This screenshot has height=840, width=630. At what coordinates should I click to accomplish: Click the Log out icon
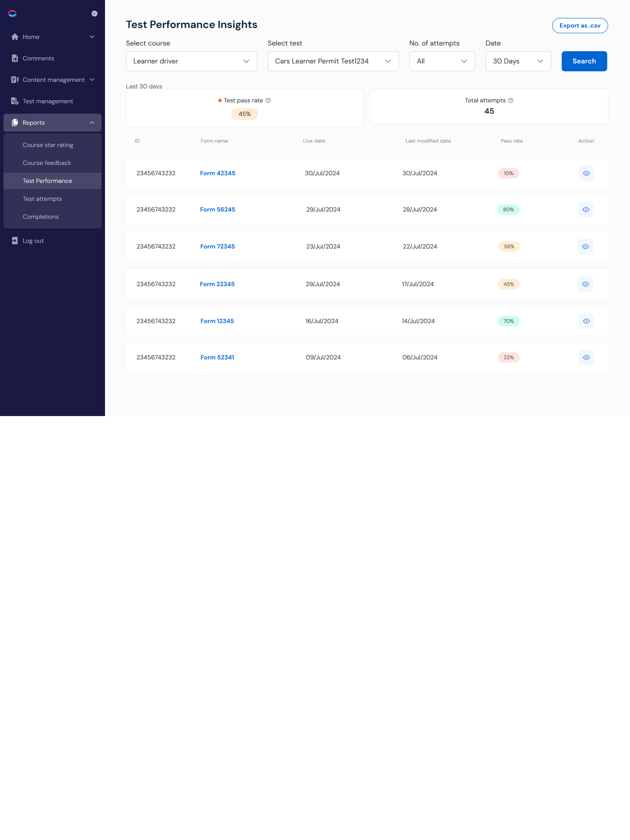[x=15, y=241]
